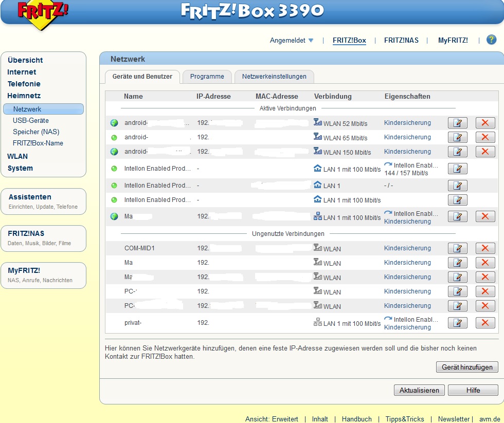Edit the android WLAN 65 Mbit/s device

tap(457, 137)
